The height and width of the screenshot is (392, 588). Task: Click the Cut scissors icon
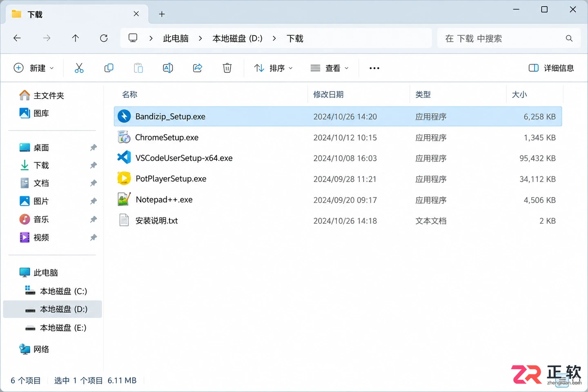pos(79,68)
